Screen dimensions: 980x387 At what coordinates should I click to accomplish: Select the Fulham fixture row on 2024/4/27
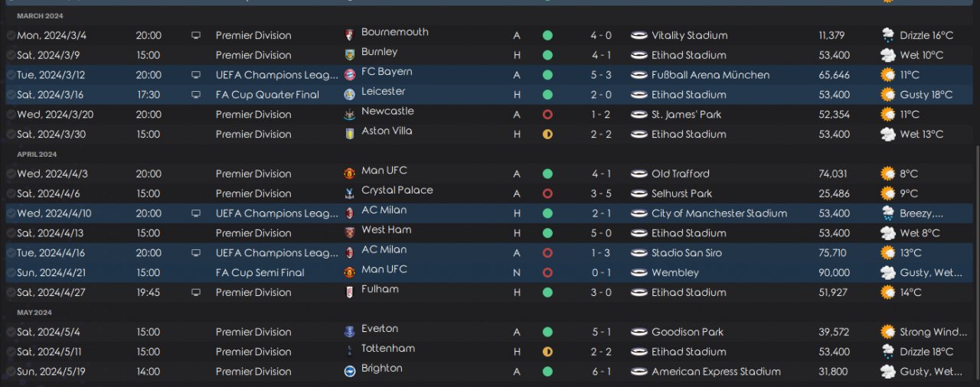(459, 292)
